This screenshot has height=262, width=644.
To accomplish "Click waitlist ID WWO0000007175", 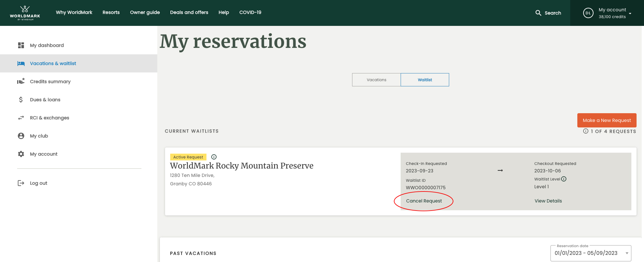I will [x=426, y=188].
